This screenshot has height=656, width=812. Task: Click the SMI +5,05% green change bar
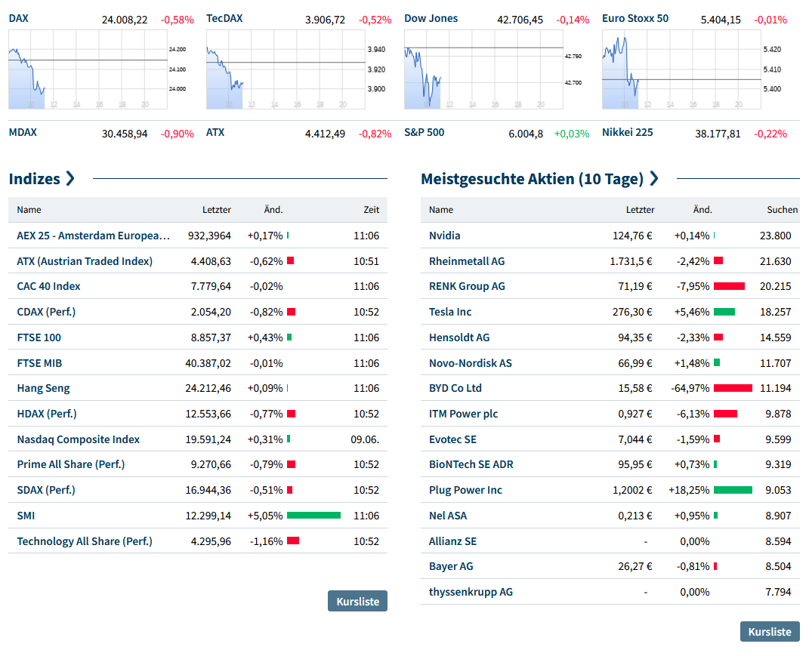313,516
